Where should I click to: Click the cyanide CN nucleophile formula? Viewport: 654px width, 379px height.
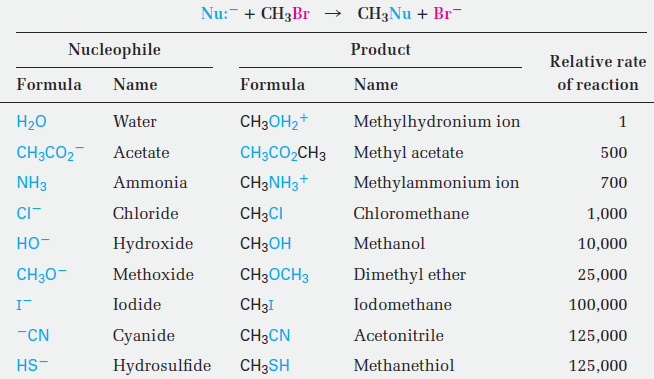pyautogui.click(x=33, y=335)
